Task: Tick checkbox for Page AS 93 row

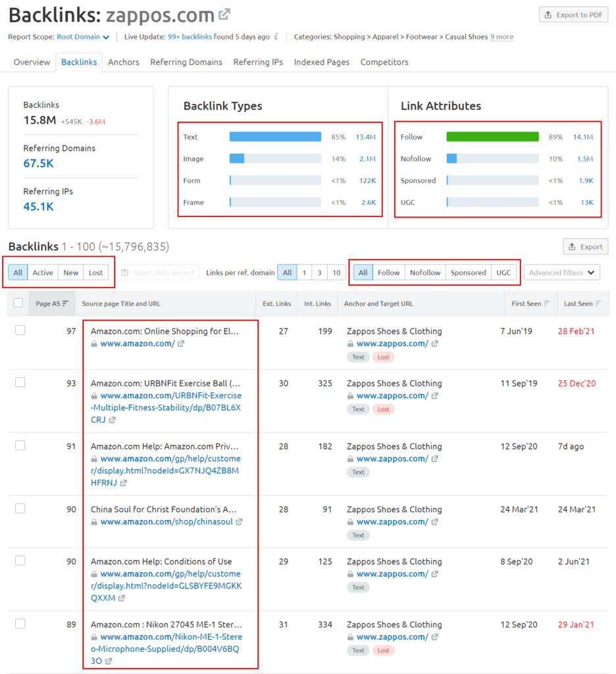Action: point(20,382)
